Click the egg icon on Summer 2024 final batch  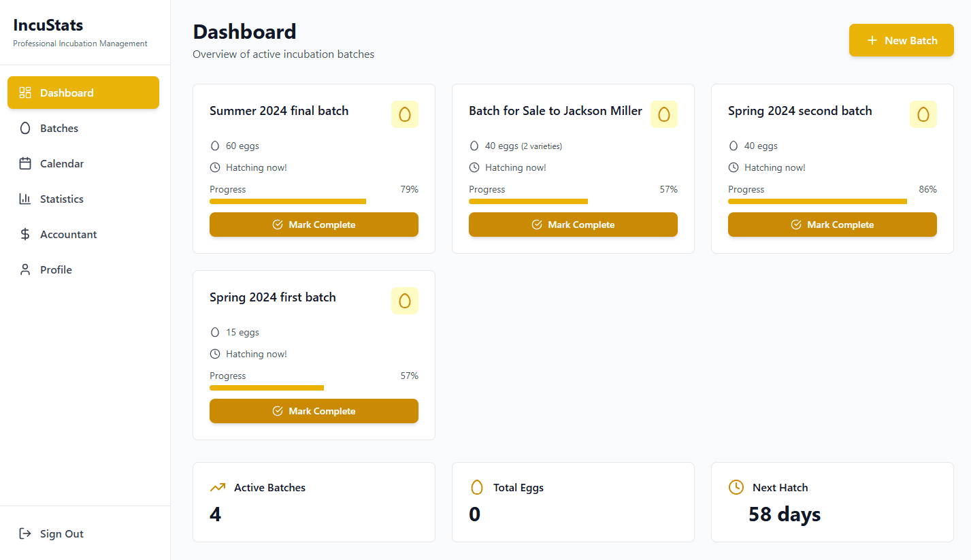click(x=405, y=114)
